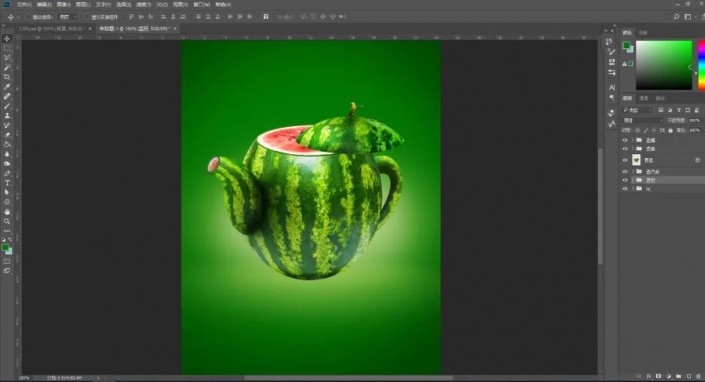The height and width of the screenshot is (382, 705).
Task: Select the Pen tool
Action: pyautogui.click(x=7, y=173)
